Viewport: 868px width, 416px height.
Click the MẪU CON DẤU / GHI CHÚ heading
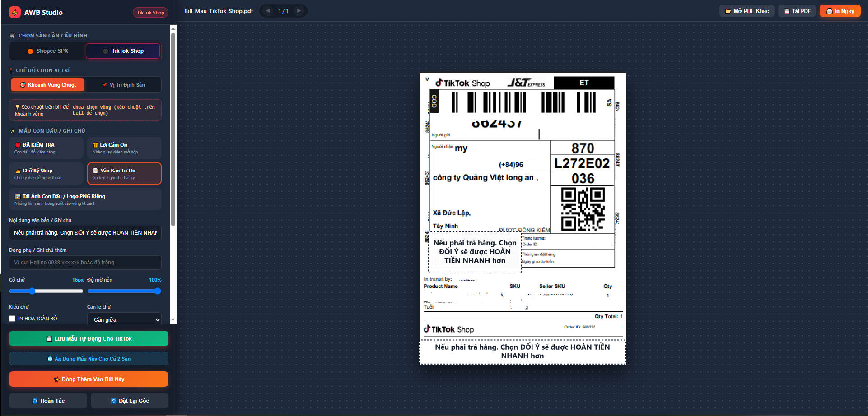click(52, 131)
